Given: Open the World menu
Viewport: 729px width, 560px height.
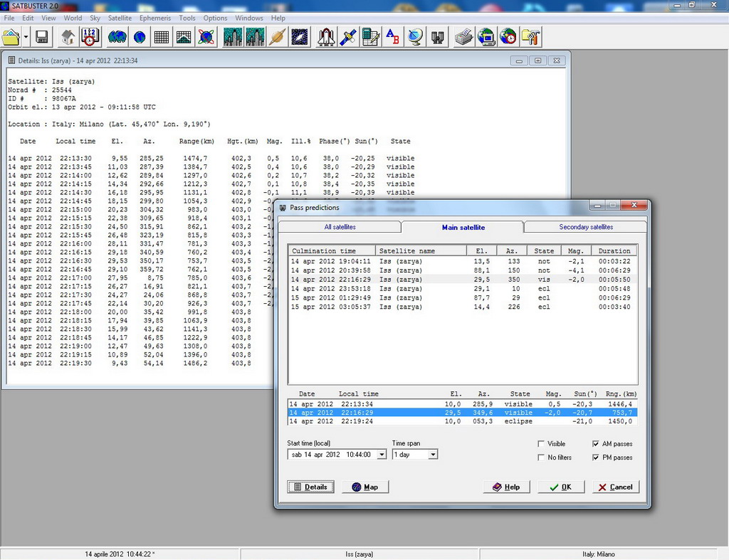Looking at the screenshot, I should (73, 18).
